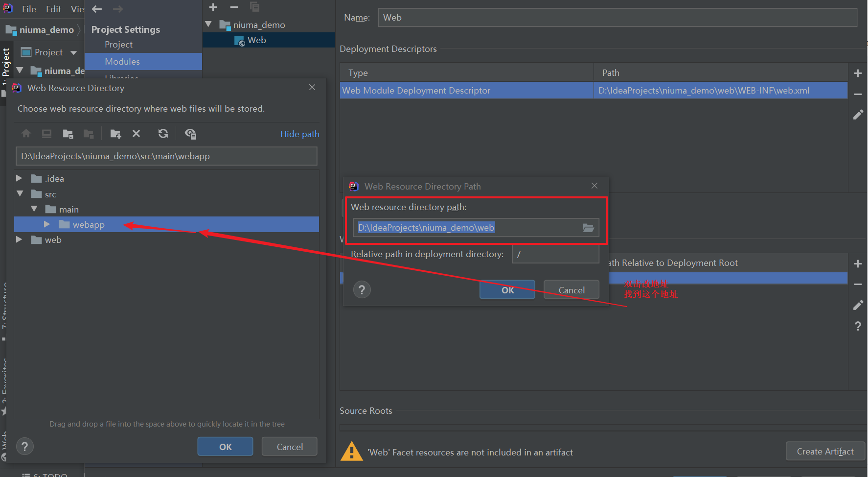Open the File menu

(29, 9)
